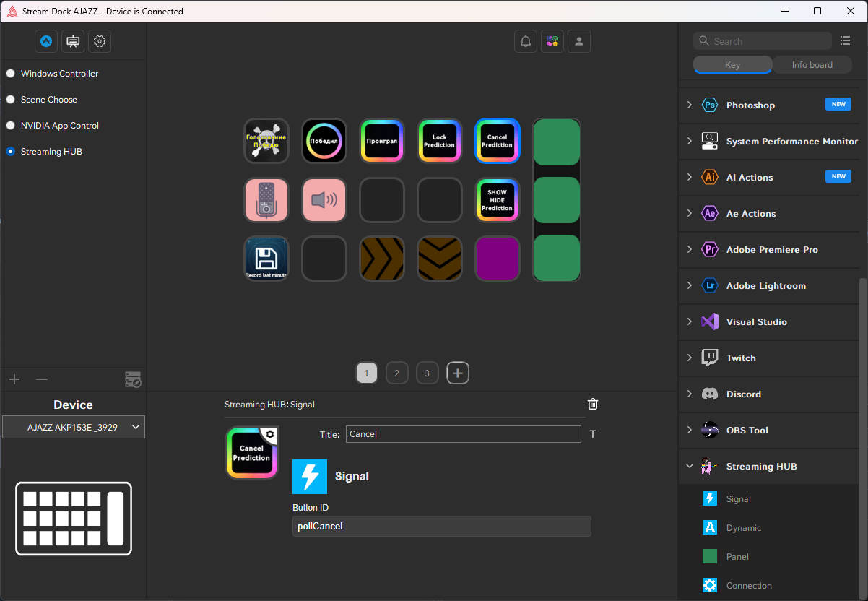The width and height of the screenshot is (868, 601).
Task: Go to page 2 of keys
Action: click(x=396, y=373)
